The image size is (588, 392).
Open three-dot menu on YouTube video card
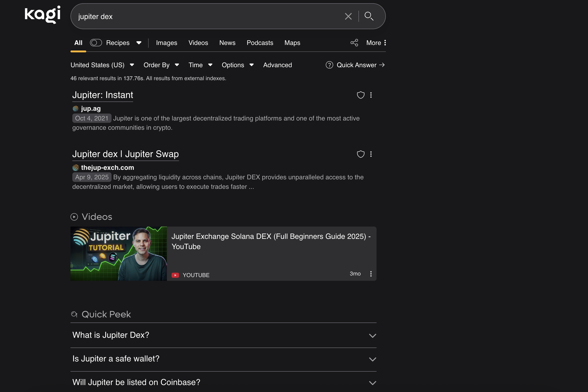(371, 274)
